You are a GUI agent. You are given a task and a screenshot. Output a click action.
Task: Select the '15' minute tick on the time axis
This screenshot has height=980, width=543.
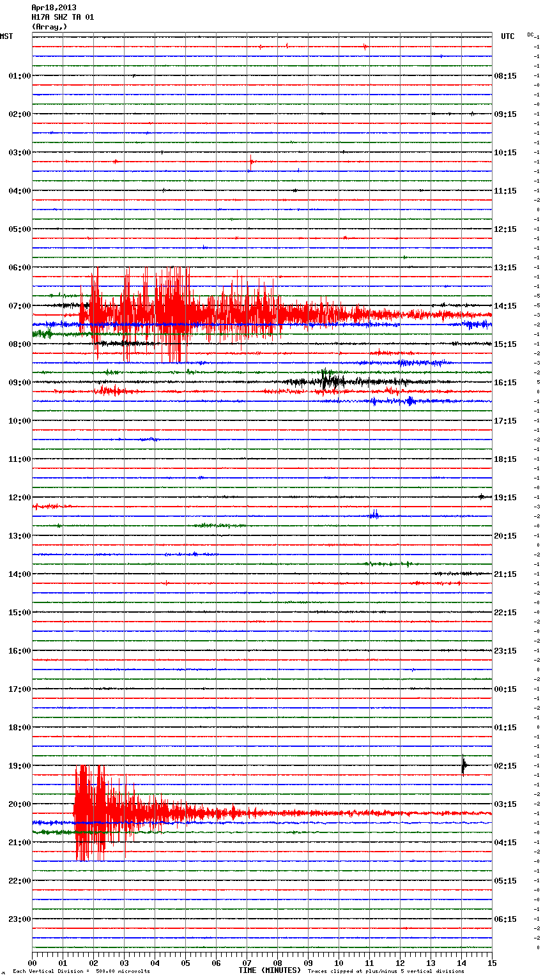click(492, 963)
